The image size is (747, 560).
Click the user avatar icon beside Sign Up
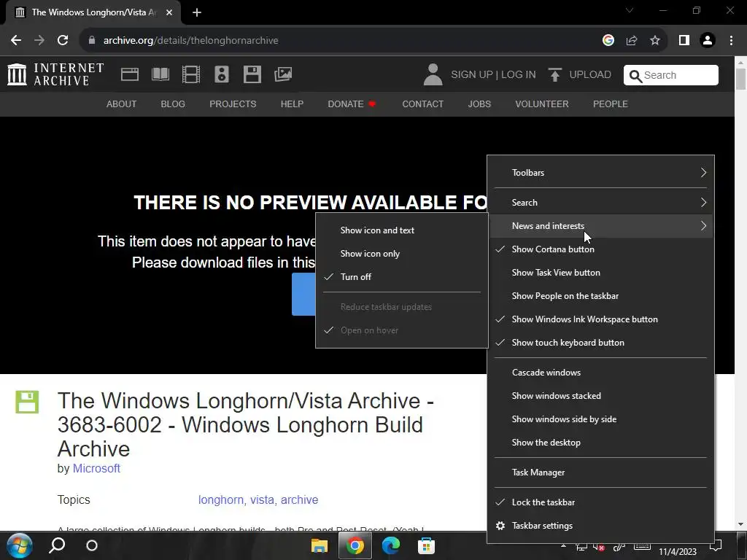coord(433,75)
